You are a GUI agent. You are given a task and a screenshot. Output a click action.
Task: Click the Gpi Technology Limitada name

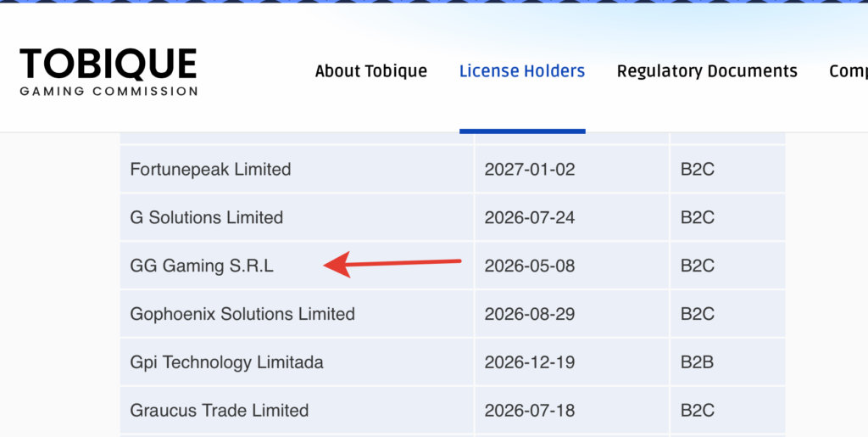coord(226,362)
